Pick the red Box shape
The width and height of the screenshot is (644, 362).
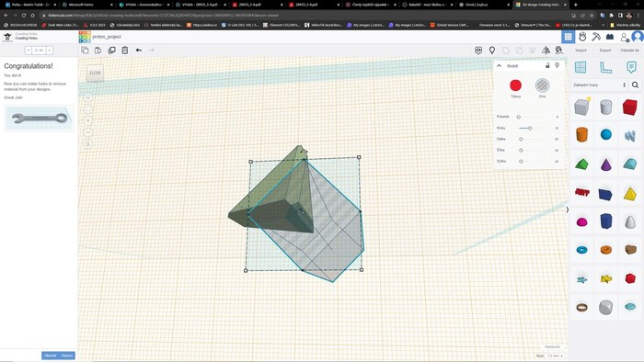pos(629,107)
